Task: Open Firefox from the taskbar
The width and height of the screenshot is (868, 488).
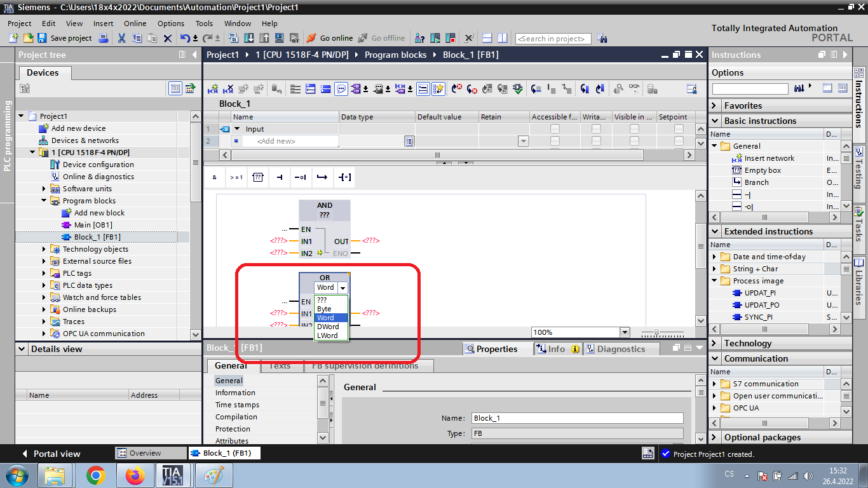Action: click(x=135, y=475)
